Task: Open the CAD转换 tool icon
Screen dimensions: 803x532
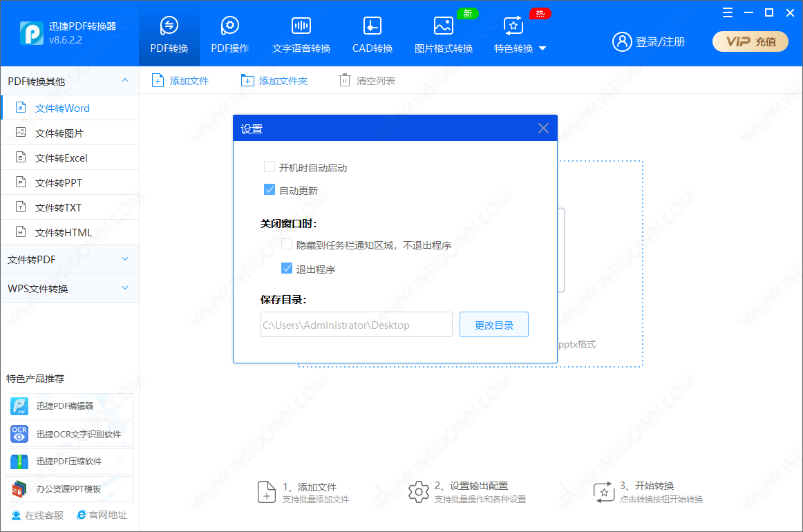Action: [372, 26]
